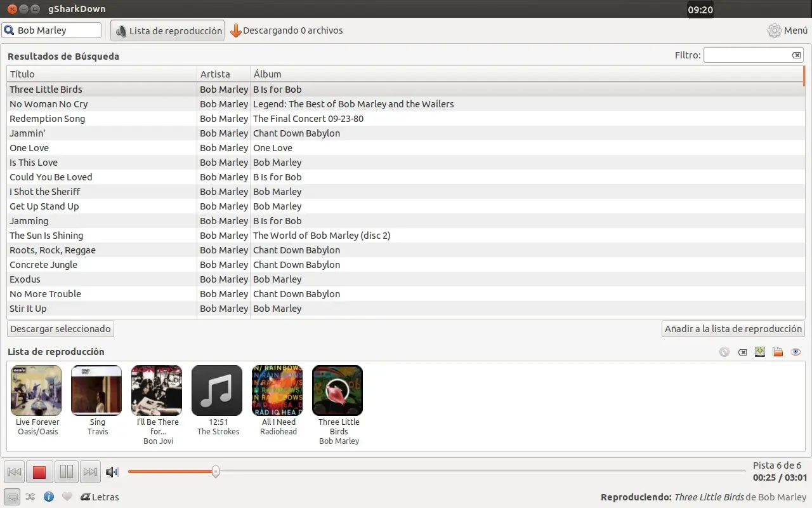Screen dimensions: 812x508
Task: Click the green download playlist icon
Action: [x=760, y=352]
